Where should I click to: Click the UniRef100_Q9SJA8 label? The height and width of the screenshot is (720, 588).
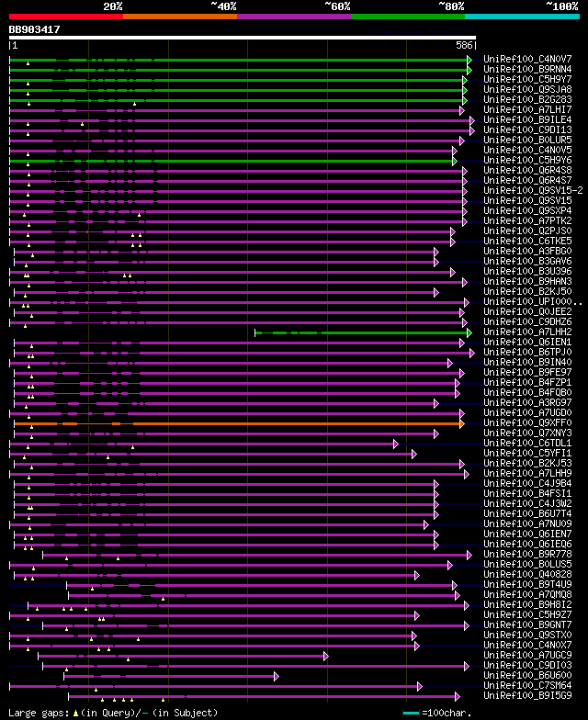click(x=527, y=90)
